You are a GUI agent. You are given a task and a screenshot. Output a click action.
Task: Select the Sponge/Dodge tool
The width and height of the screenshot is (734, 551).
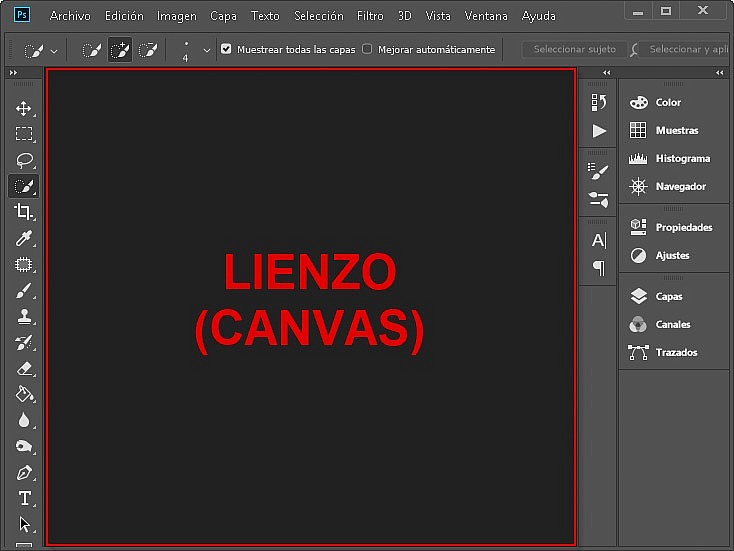(x=23, y=446)
